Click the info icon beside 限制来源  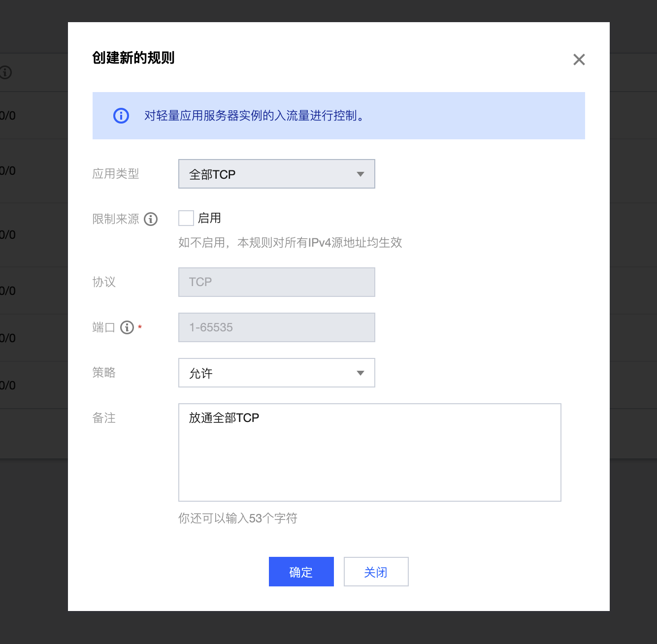coord(151,219)
